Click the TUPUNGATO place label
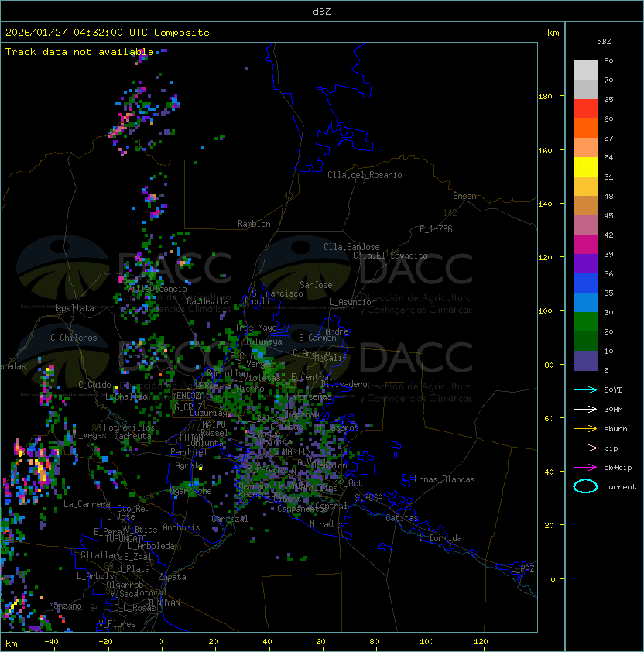 coord(125,538)
